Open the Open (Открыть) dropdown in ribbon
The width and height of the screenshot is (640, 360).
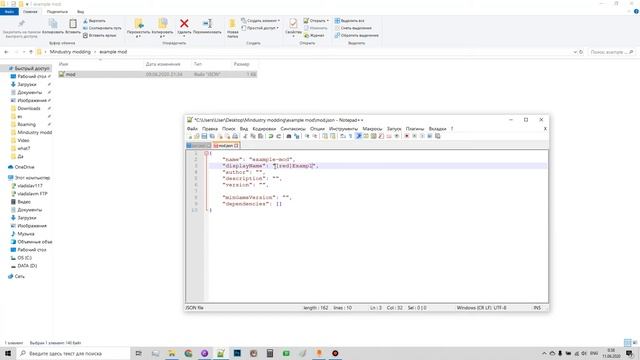click(316, 20)
